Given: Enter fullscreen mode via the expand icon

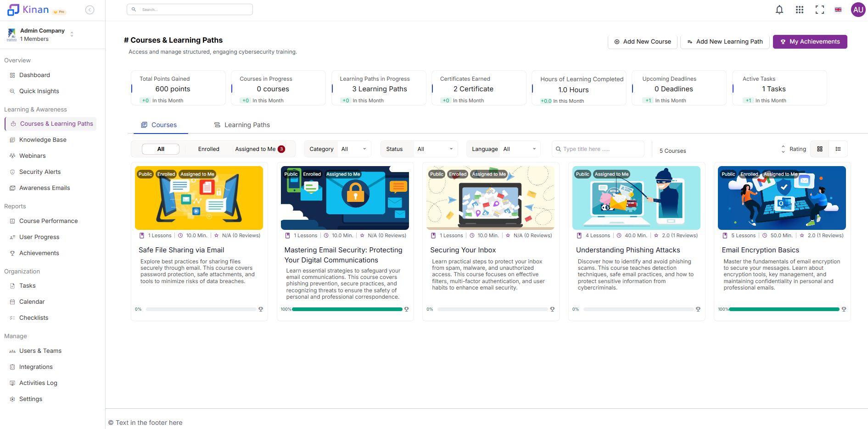Looking at the screenshot, I should click(820, 9).
